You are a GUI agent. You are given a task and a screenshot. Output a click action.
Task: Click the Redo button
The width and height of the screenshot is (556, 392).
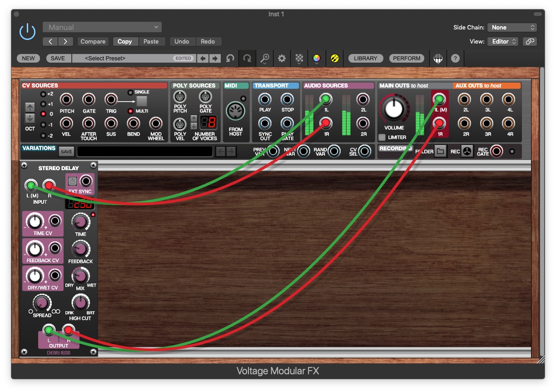click(x=208, y=41)
